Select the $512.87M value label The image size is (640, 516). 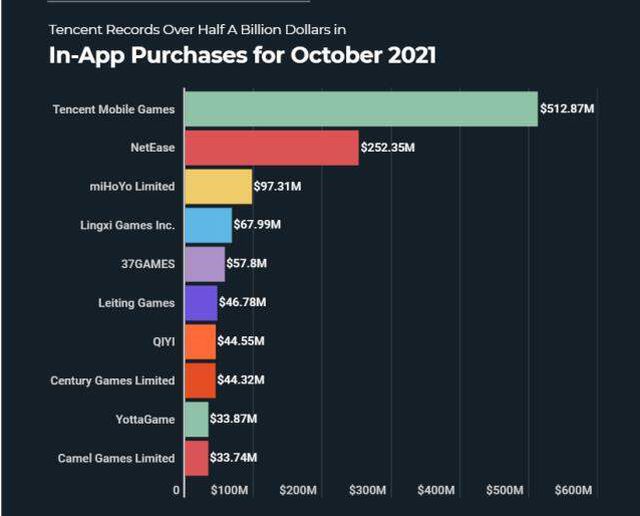(567, 109)
